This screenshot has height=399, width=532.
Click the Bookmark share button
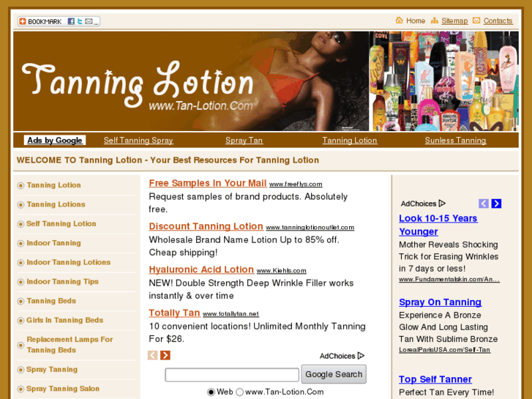pyautogui.click(x=59, y=21)
